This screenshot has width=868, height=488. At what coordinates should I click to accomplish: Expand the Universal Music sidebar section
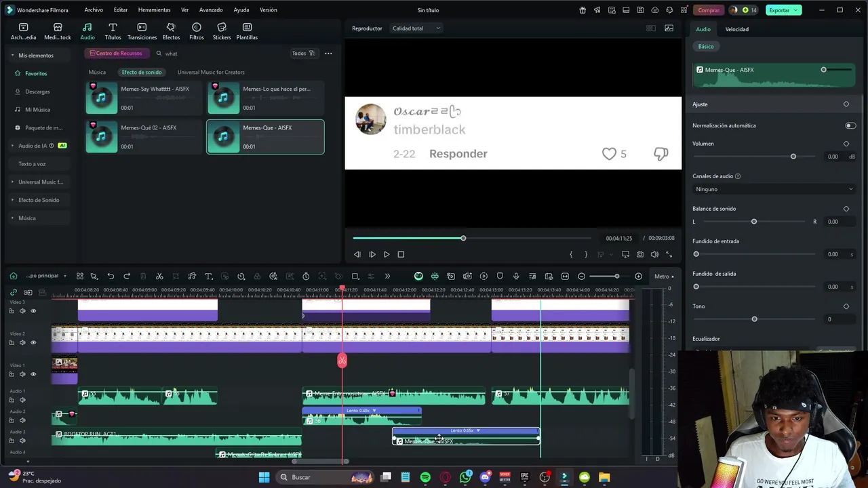(12, 182)
